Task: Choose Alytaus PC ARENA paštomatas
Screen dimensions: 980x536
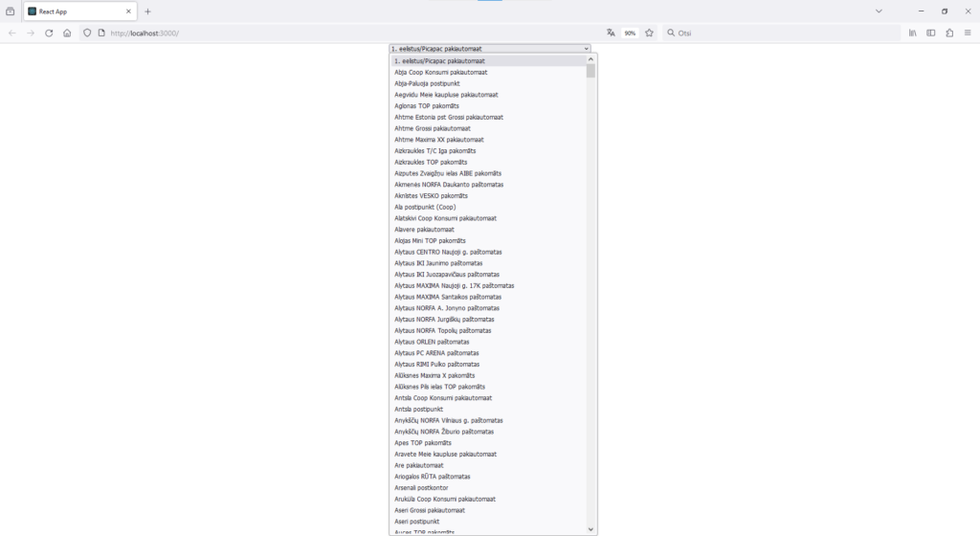Action: click(x=488, y=353)
